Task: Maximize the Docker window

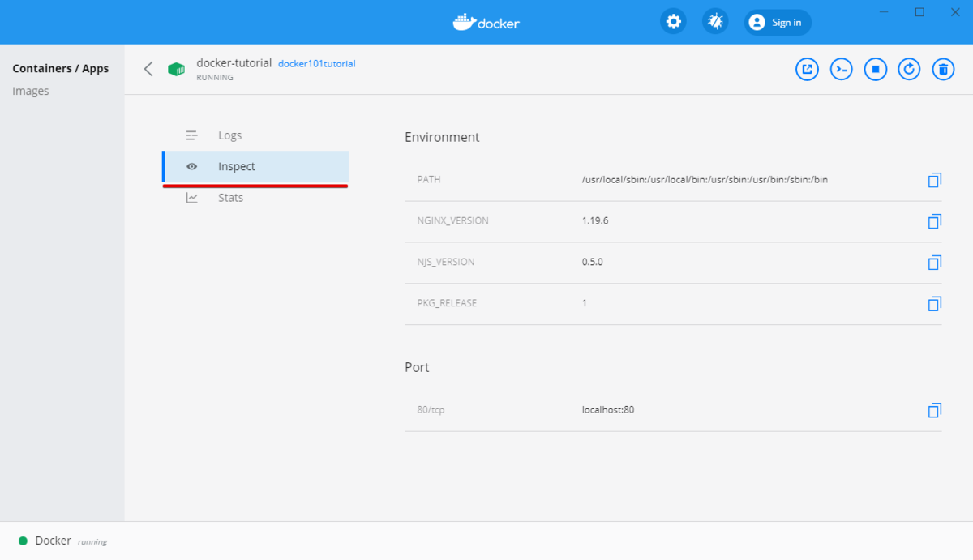Action: coord(919,12)
